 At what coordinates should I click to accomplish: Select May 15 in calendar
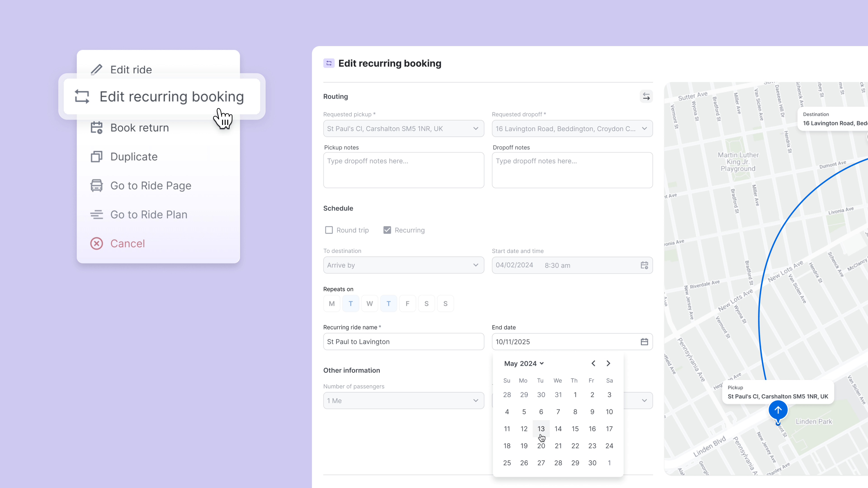[575, 429]
